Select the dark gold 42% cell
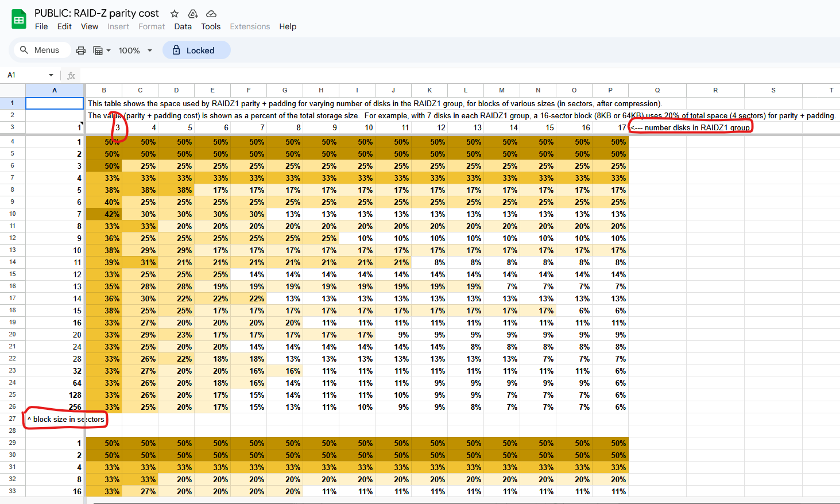This screenshot has width=840, height=504. click(x=104, y=214)
